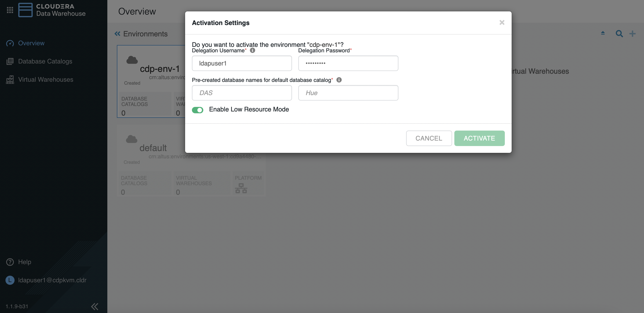The width and height of the screenshot is (644, 313).
Task: Open the app launcher grid icon
Action: point(10,10)
